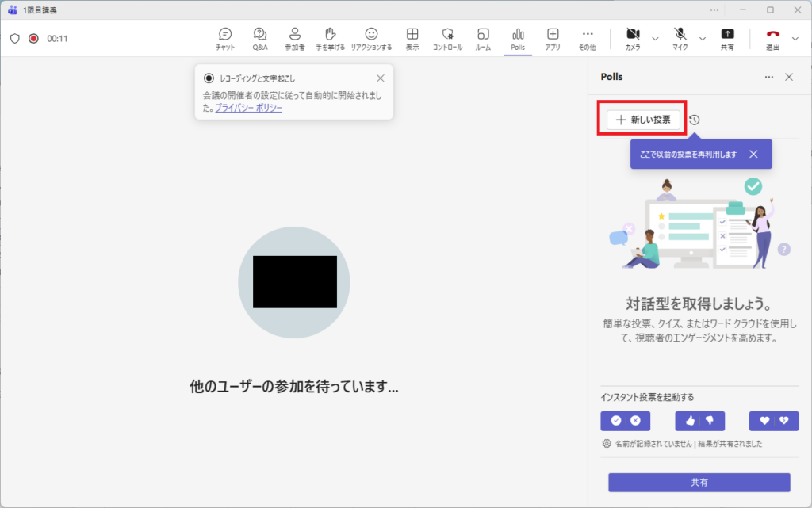Screen dimensions: 812x508
Task: Open the アプリ apps icon
Action: pos(553,38)
